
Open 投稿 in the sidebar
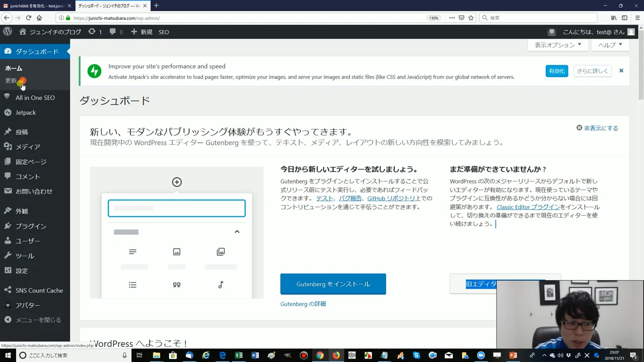pyautogui.click(x=35, y=132)
